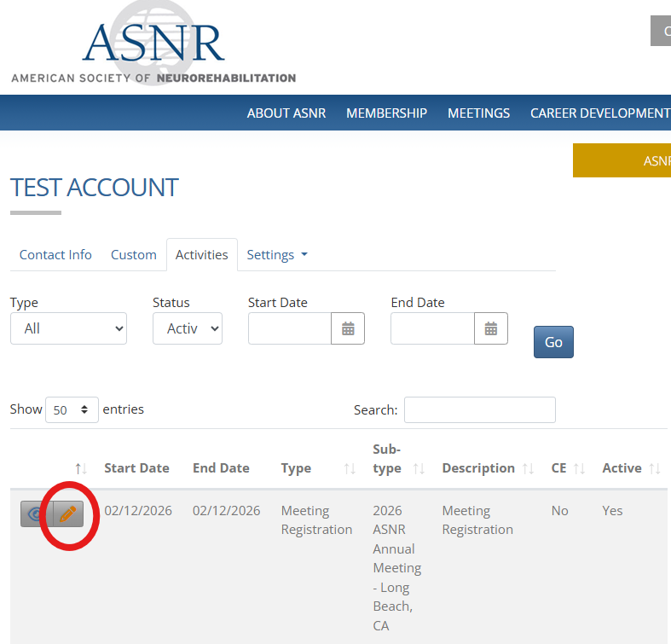
Task: Click the eye view icon in first row
Action: point(37,514)
